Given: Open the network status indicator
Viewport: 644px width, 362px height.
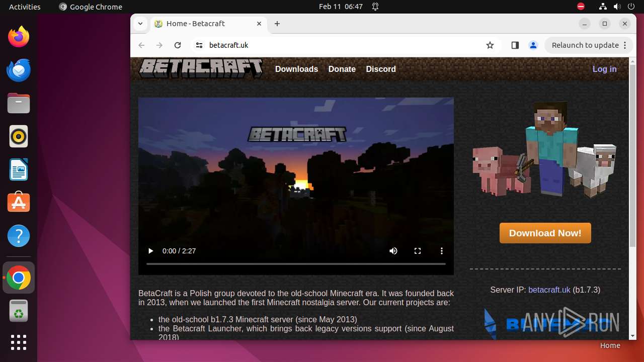Looking at the screenshot, I should coord(603,7).
